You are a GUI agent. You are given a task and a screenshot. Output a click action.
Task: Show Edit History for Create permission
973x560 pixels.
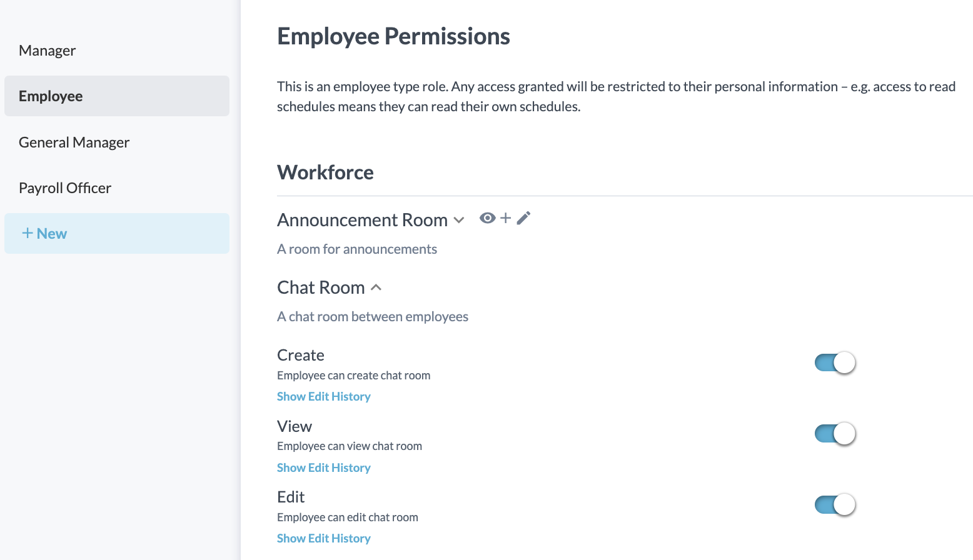[x=324, y=397]
